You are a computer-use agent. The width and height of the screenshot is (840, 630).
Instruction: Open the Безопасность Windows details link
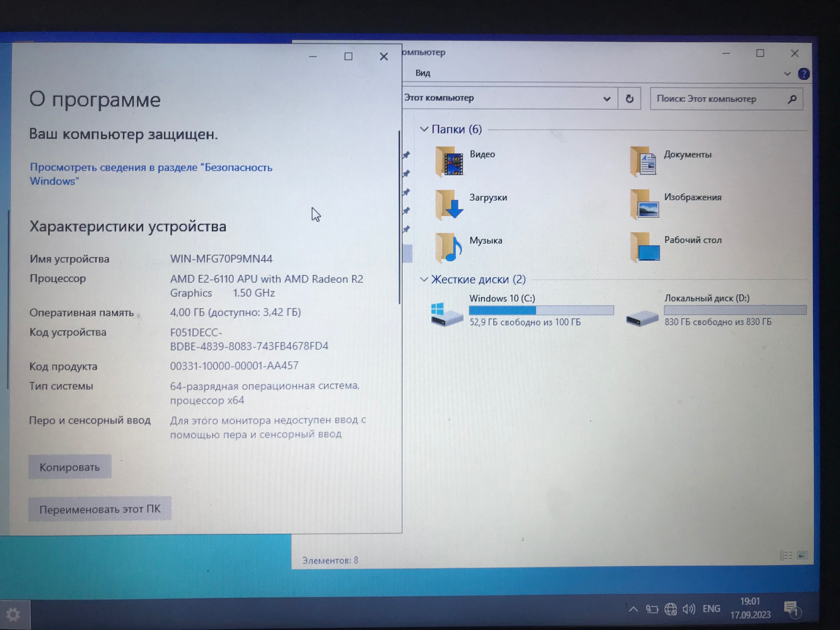click(x=151, y=174)
